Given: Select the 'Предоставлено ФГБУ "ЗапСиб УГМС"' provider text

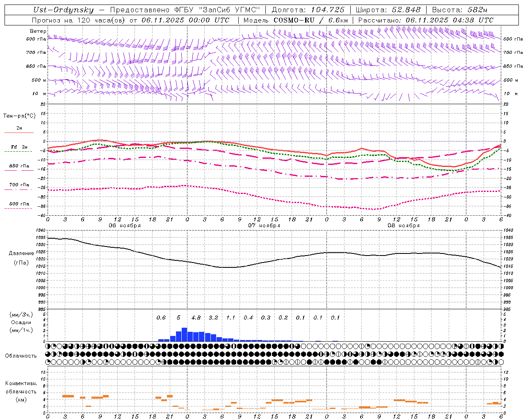Looking at the screenshot, I should coord(185,10).
